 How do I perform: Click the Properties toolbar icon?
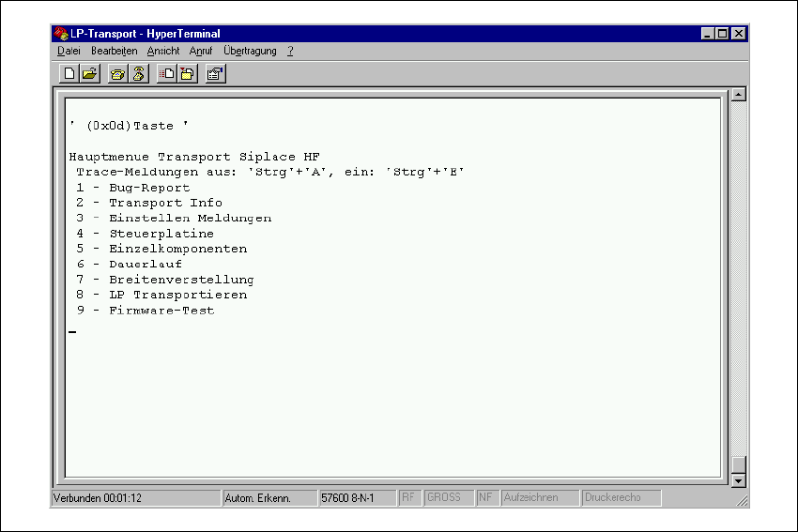pyautogui.click(x=215, y=74)
